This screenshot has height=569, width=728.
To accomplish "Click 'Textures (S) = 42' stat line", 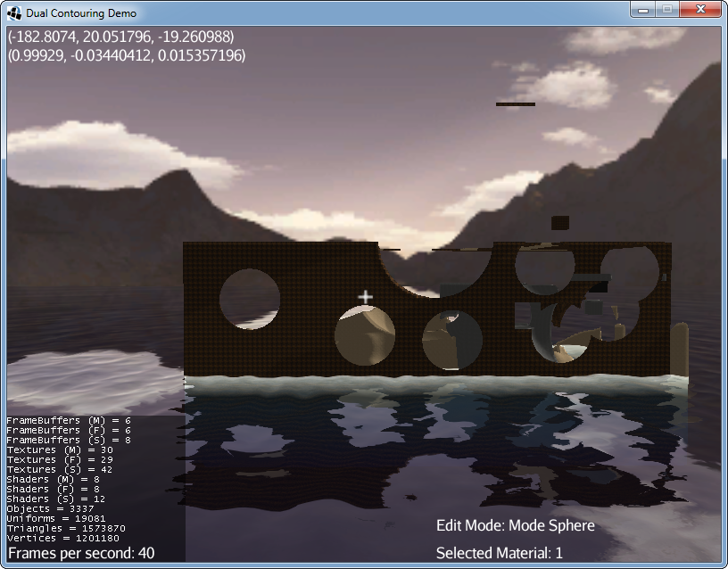I will coord(60,469).
